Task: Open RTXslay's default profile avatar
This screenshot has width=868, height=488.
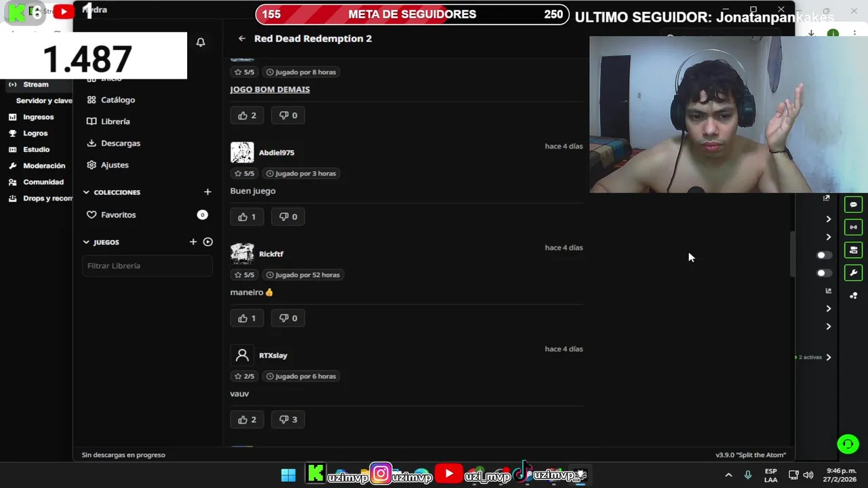Action: pos(242,355)
